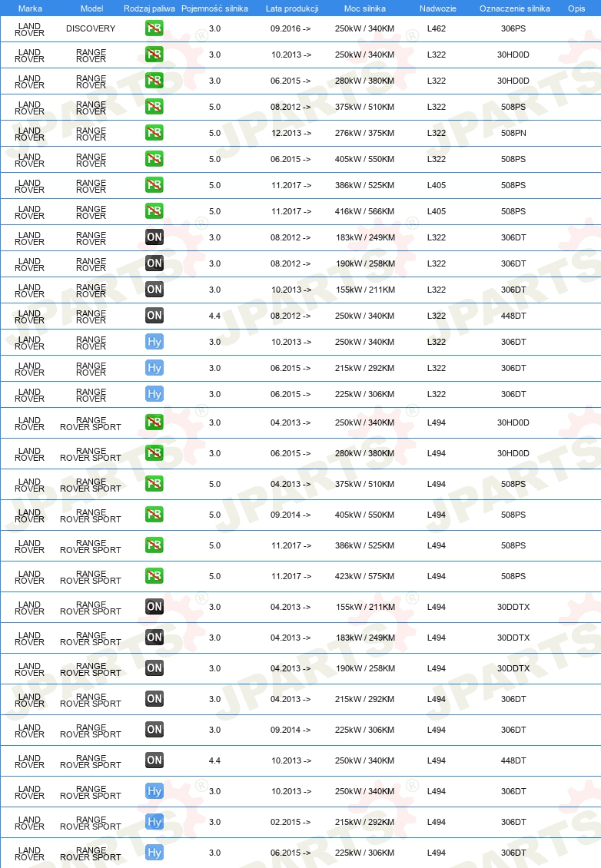Click the petrol fuel icon for the 508PN engine row
The width and height of the screenshot is (601, 868).
(154, 133)
